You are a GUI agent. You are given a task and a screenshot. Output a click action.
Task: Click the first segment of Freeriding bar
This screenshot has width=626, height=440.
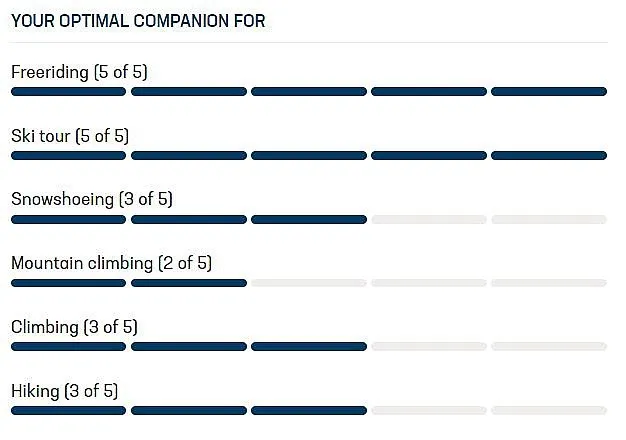pyautogui.click(x=68, y=92)
